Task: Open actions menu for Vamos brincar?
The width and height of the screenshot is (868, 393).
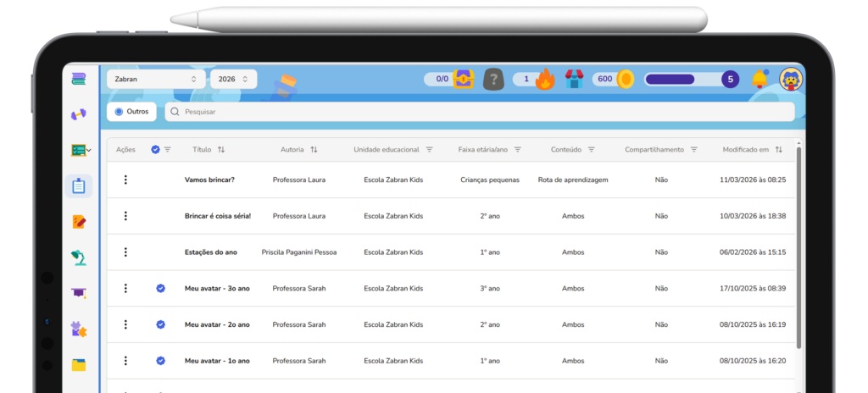Action: click(125, 180)
